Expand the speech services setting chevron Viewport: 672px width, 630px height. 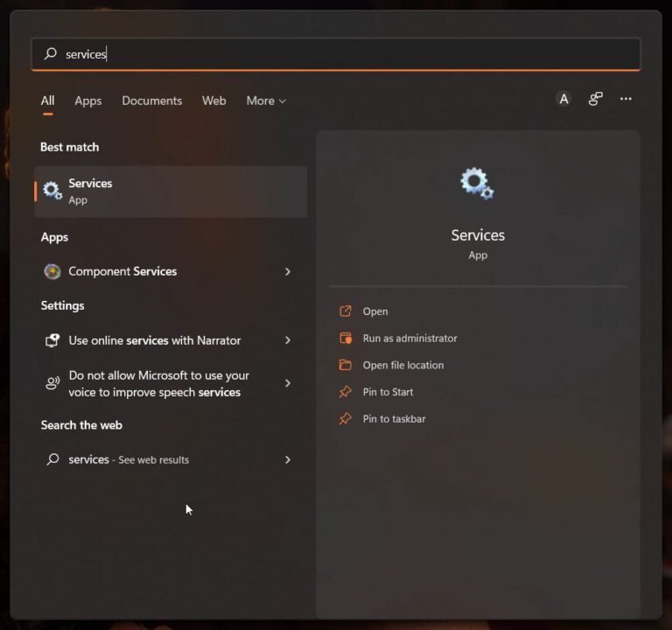288,383
